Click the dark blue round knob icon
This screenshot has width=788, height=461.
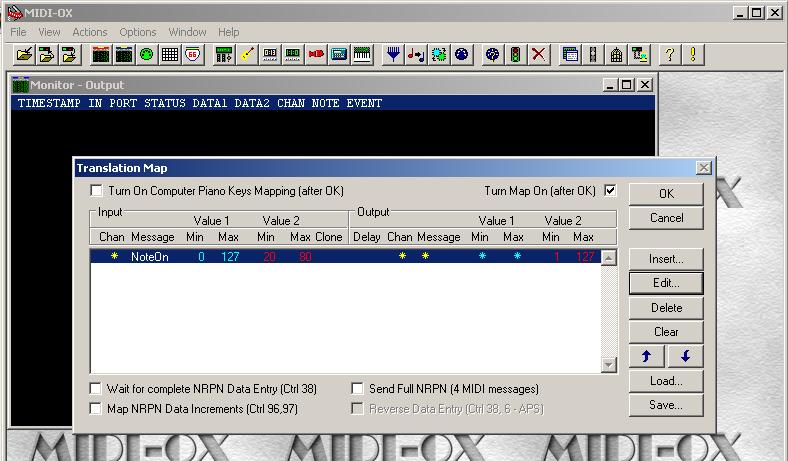[x=462, y=54]
